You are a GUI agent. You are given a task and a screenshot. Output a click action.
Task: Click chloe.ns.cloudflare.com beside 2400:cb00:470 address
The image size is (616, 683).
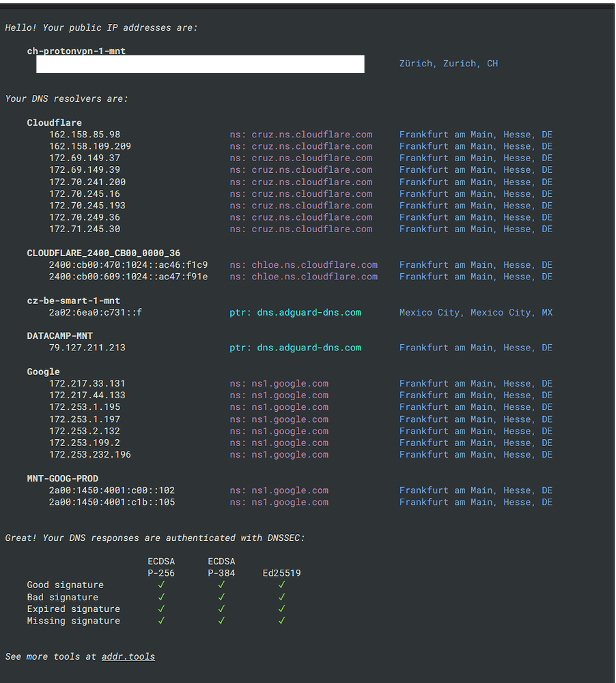point(315,265)
